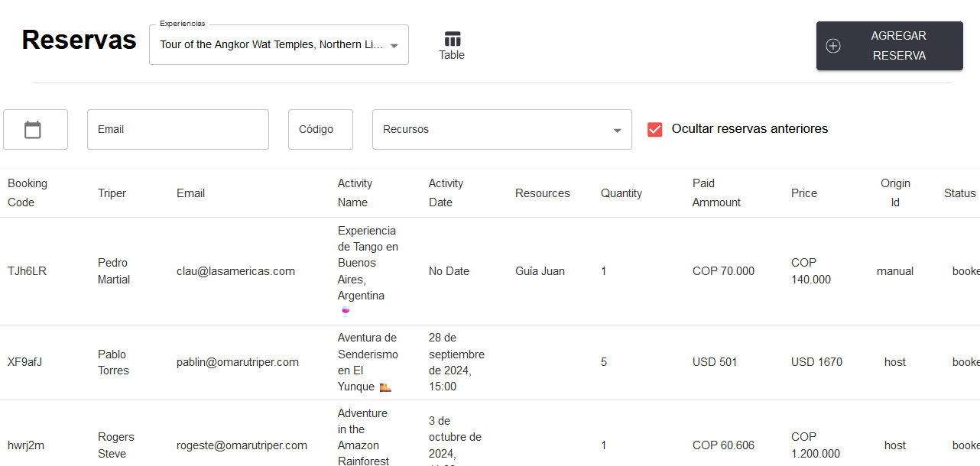
Task: Uncheck Ocultar reservas anteriores checkbox
Action: click(655, 129)
